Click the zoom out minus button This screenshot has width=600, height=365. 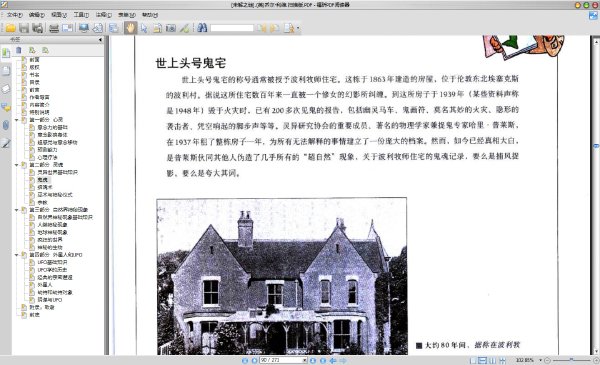[x=548, y=360]
